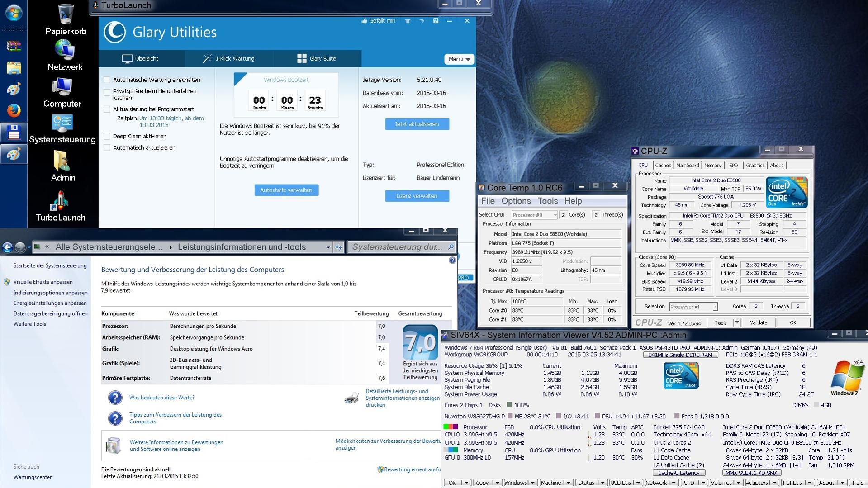The height and width of the screenshot is (488, 868).
Task: Open the Was bedeuten diese Werte? link
Action: click(162, 398)
